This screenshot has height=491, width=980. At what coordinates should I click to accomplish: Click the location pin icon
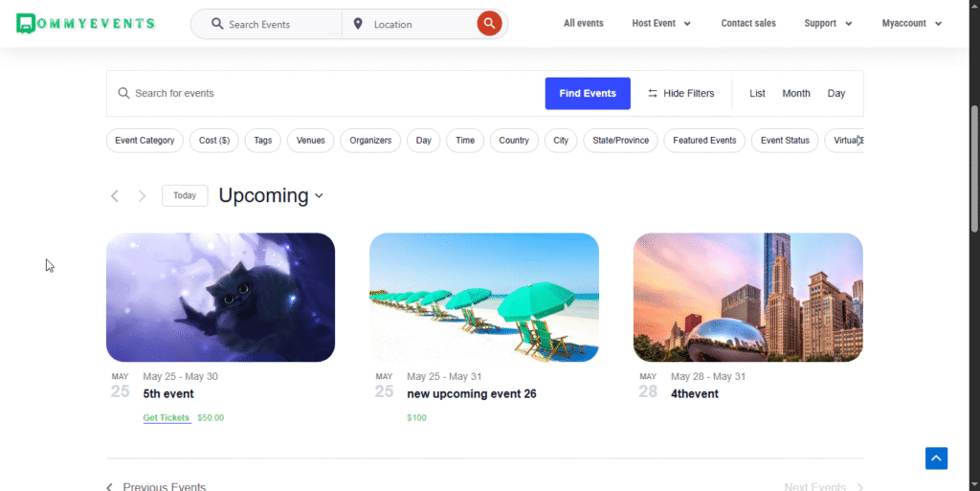pos(358,24)
